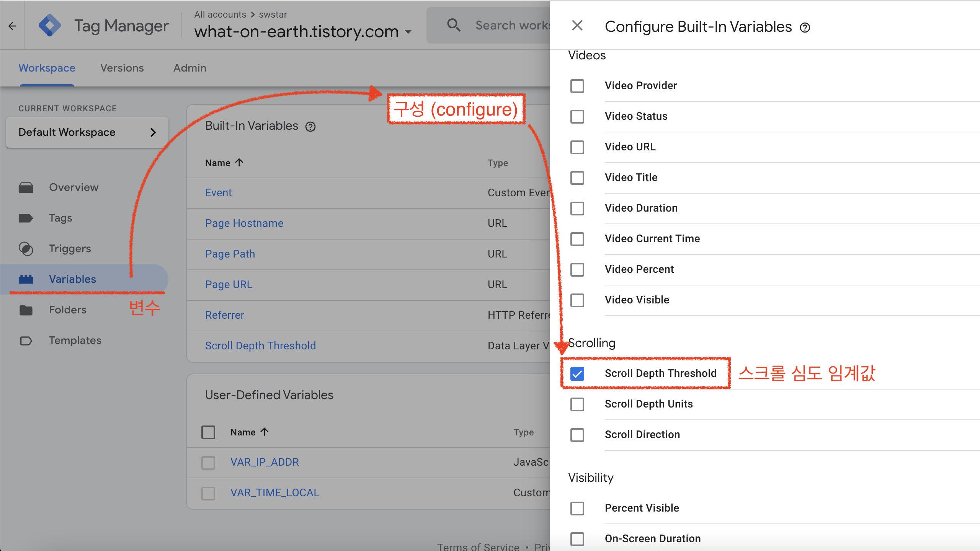Click the workspace search magnifier icon

tap(454, 24)
